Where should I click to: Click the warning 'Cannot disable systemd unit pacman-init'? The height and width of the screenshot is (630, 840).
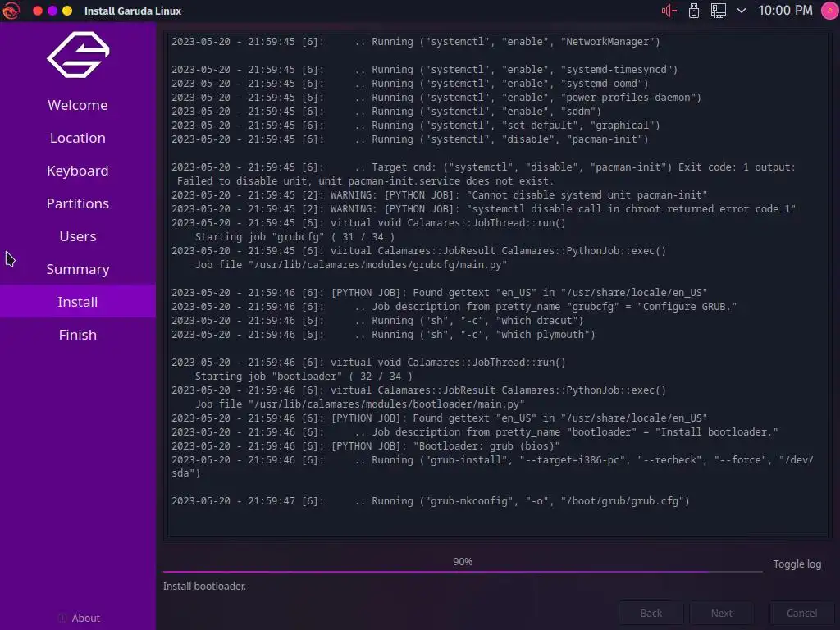(x=440, y=195)
